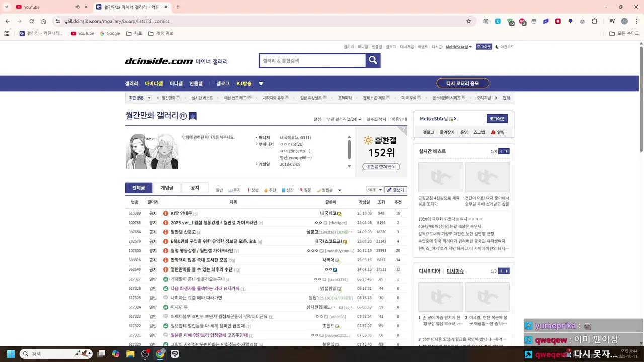644x362 pixels.
Task: Open the Chrome tab search dropdown
Action: (6, 7)
